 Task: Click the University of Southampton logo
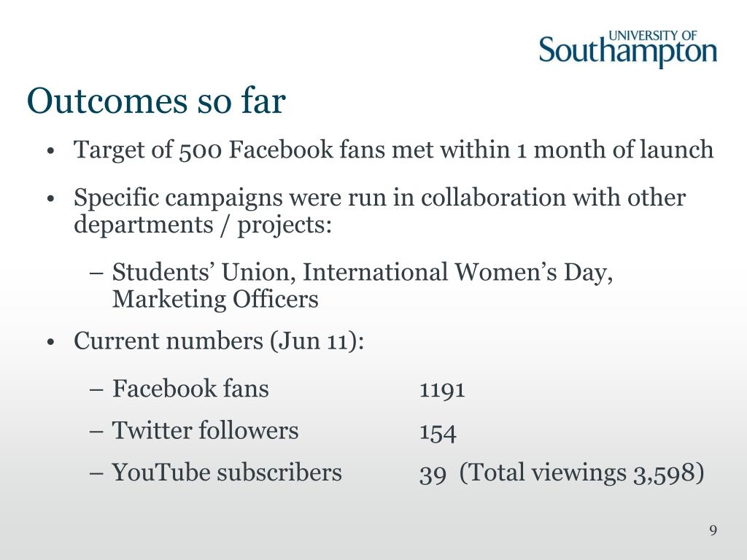click(x=628, y=49)
